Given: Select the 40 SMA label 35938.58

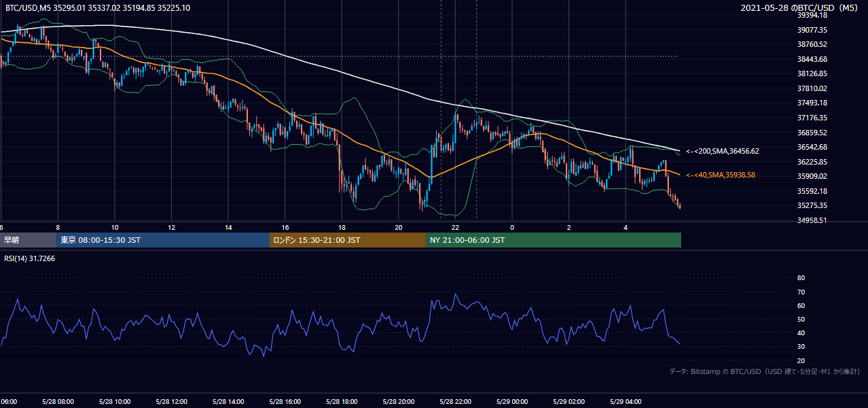Looking at the screenshot, I should click(721, 175).
